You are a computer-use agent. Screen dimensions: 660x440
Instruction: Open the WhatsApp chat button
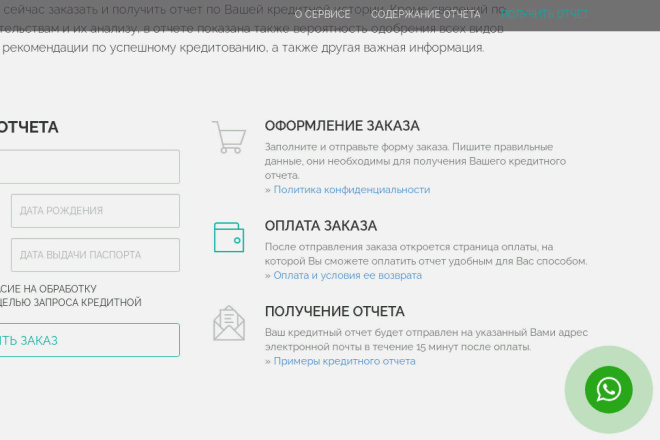pos(608,389)
